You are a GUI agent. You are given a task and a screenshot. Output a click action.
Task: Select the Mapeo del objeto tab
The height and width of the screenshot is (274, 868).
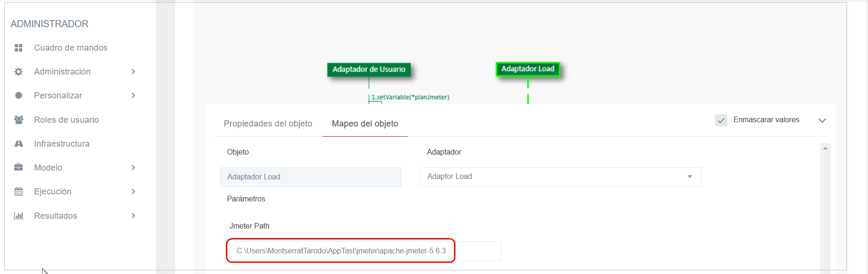pos(365,124)
